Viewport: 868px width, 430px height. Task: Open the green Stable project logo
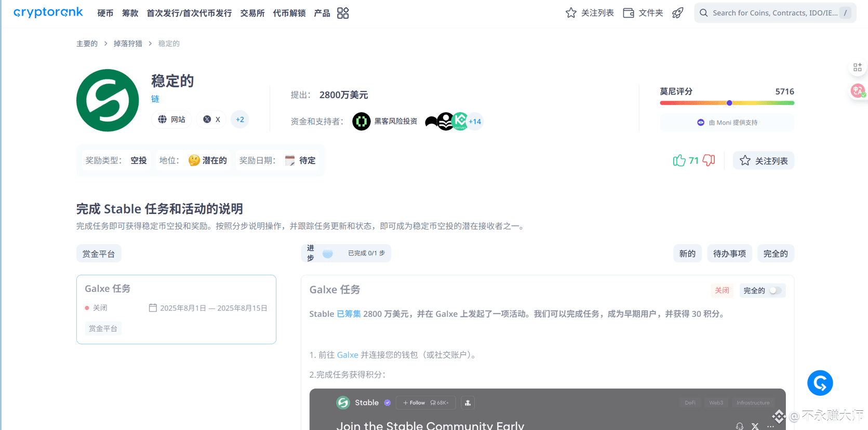[108, 100]
